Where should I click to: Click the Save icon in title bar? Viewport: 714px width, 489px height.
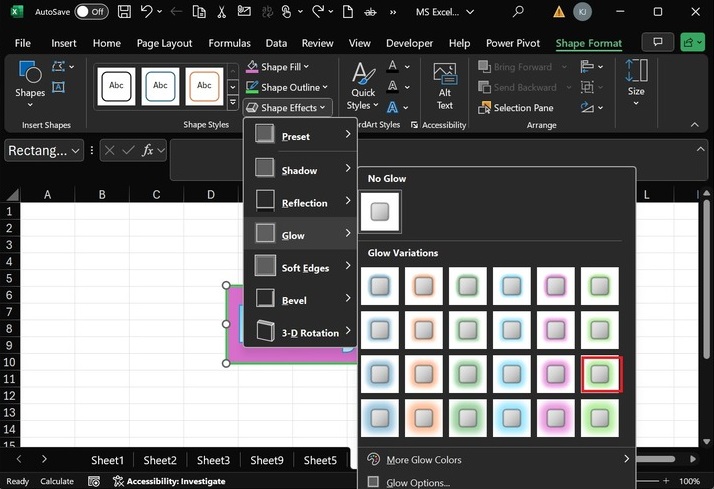coord(124,12)
